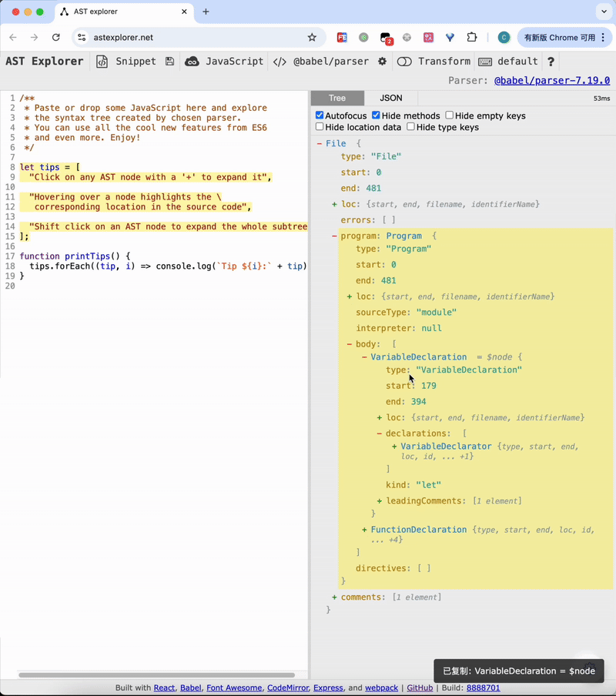Open the @babel/parser menu

331,62
